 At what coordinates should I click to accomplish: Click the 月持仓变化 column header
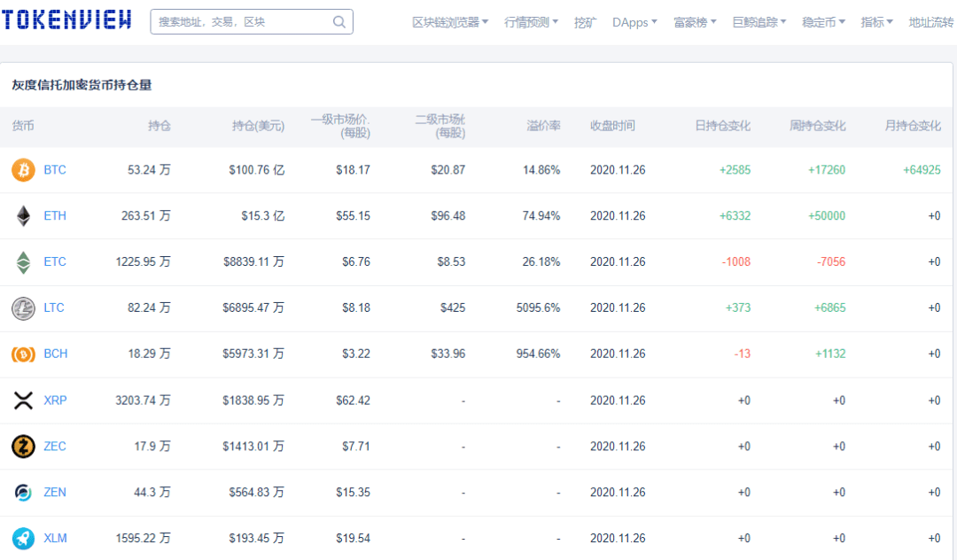point(913,127)
